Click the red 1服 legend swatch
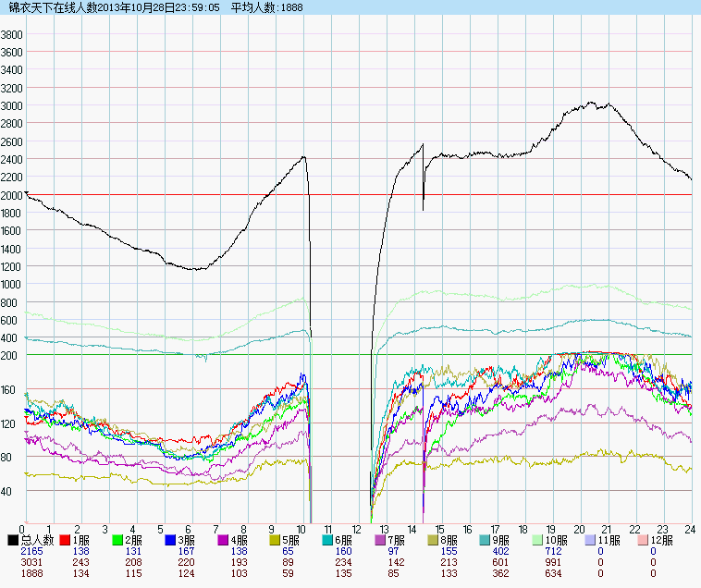Viewport: 701px width, 588px height. point(66,540)
